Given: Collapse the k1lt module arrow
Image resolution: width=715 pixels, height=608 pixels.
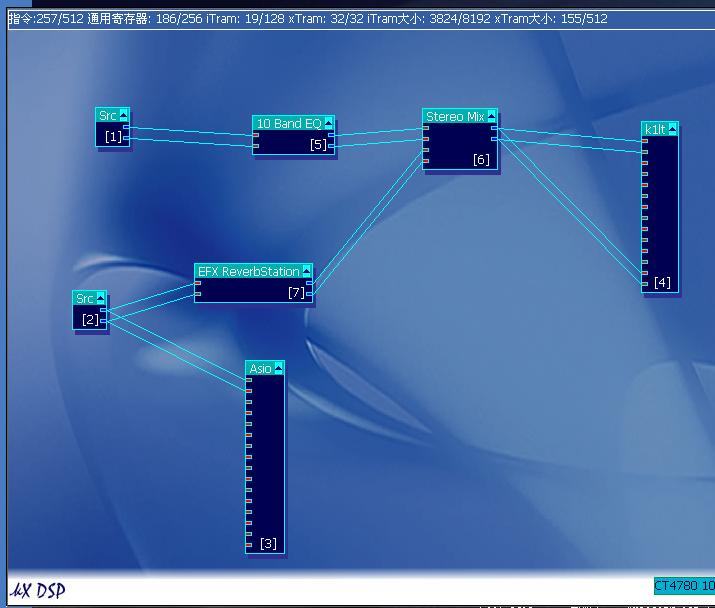Looking at the screenshot, I should [x=672, y=129].
